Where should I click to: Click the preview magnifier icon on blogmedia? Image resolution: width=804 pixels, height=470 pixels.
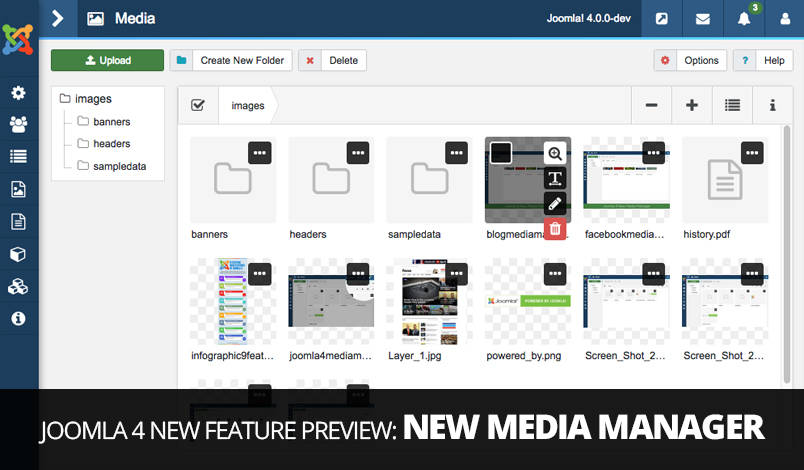click(x=555, y=153)
